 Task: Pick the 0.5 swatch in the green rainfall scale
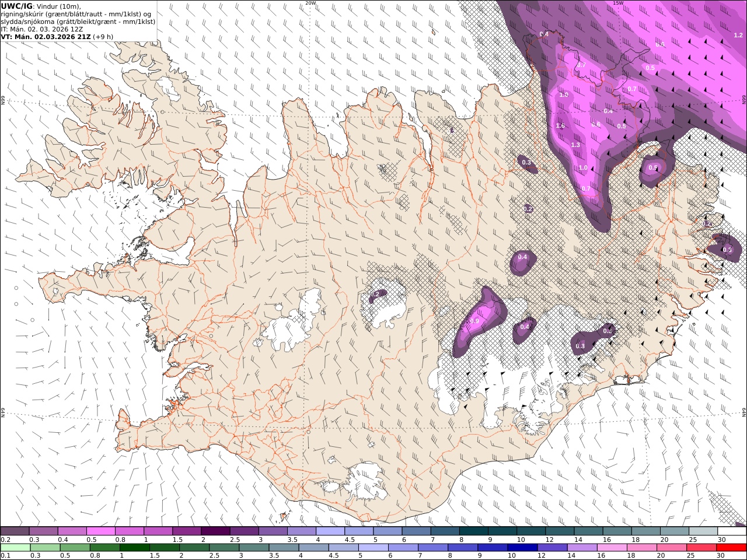(x=75, y=547)
